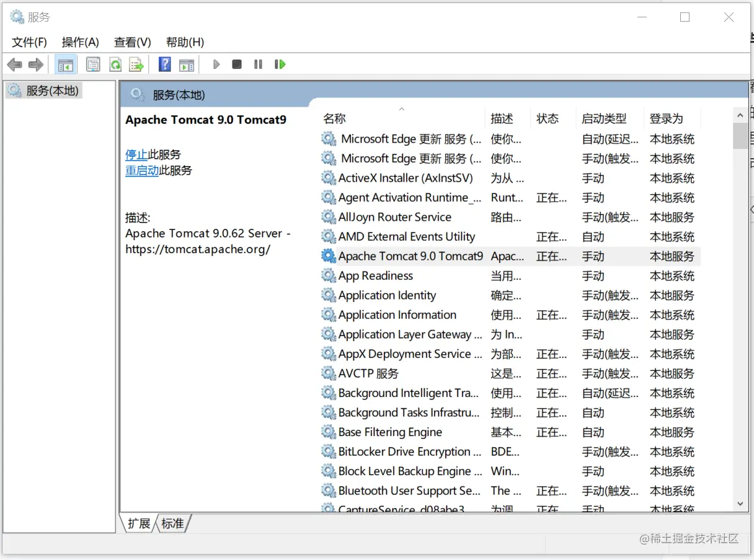
Task: Select the gear icon of Base Filtering Engine
Action: [x=329, y=432]
